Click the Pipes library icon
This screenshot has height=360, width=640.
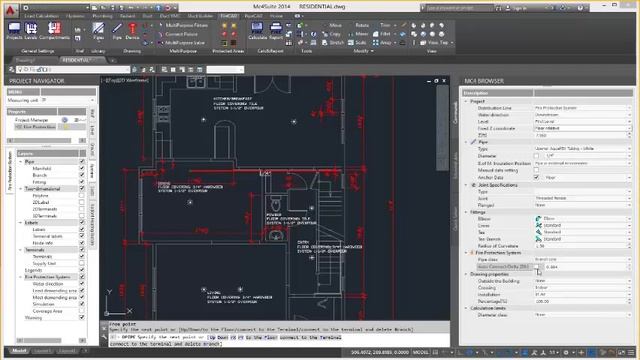point(98,31)
